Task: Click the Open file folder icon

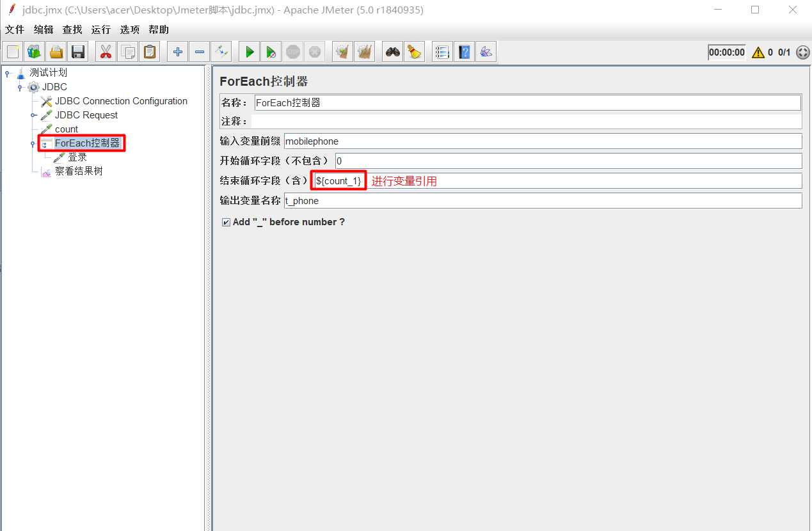Action: tap(56, 52)
